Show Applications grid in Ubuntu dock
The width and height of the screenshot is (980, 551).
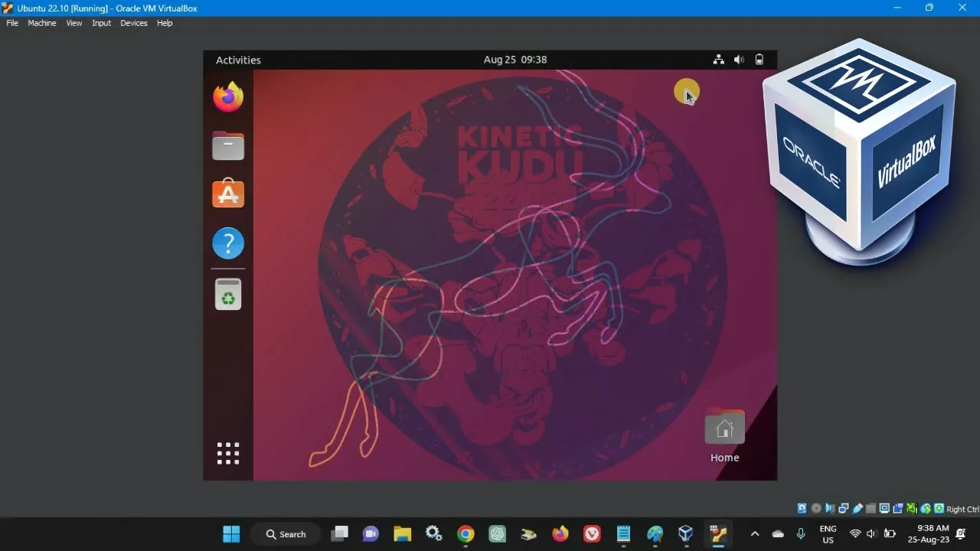[x=228, y=453]
